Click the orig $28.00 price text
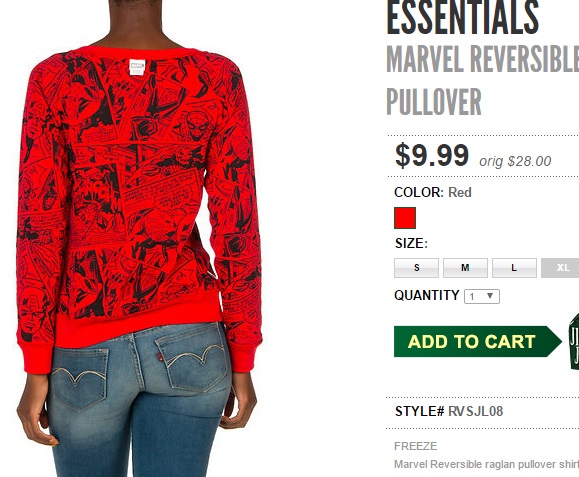Viewport: 579px width, 477px height. click(x=515, y=161)
